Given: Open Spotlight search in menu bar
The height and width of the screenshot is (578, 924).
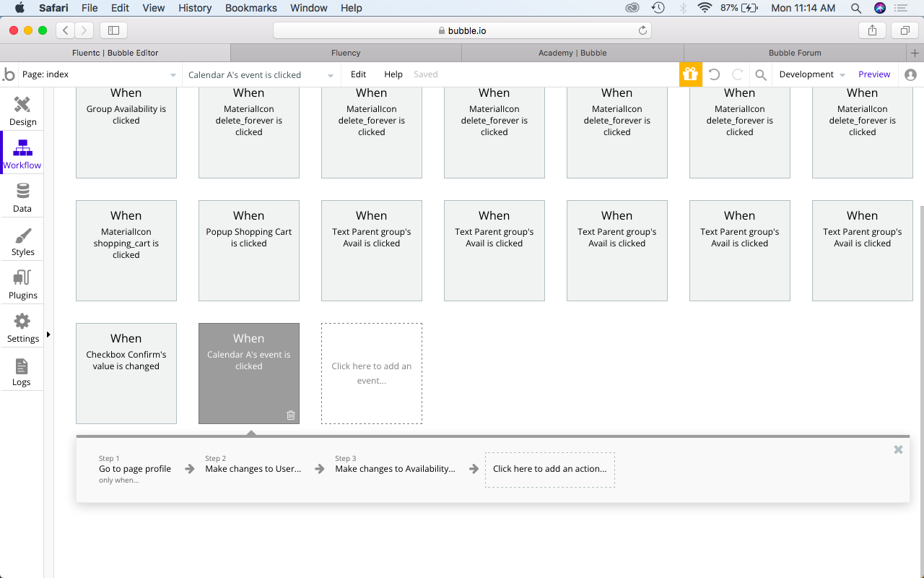Looking at the screenshot, I should pos(856,8).
